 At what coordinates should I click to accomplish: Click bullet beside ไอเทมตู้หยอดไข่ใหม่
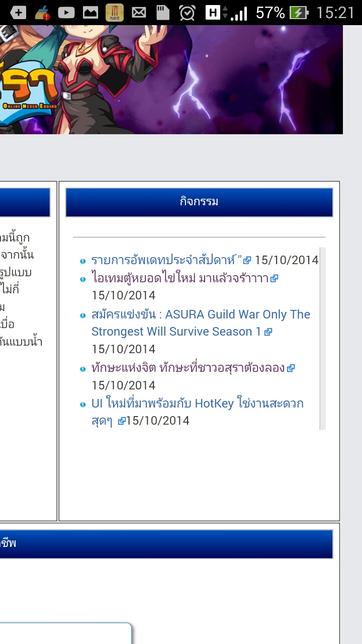point(83,279)
